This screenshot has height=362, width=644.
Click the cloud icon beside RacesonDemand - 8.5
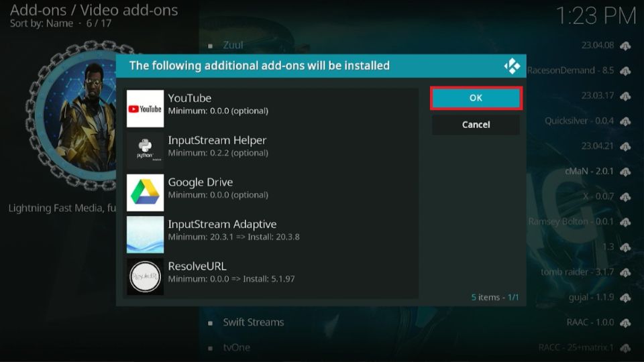[x=625, y=71]
